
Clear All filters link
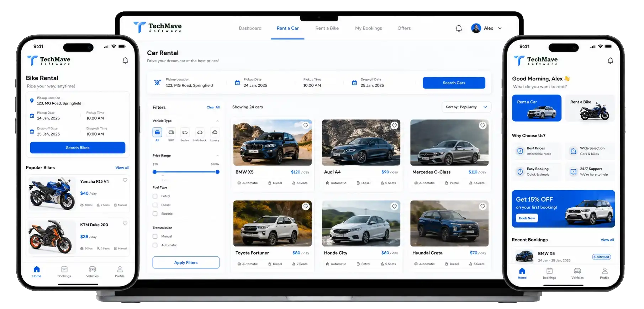pos(213,107)
